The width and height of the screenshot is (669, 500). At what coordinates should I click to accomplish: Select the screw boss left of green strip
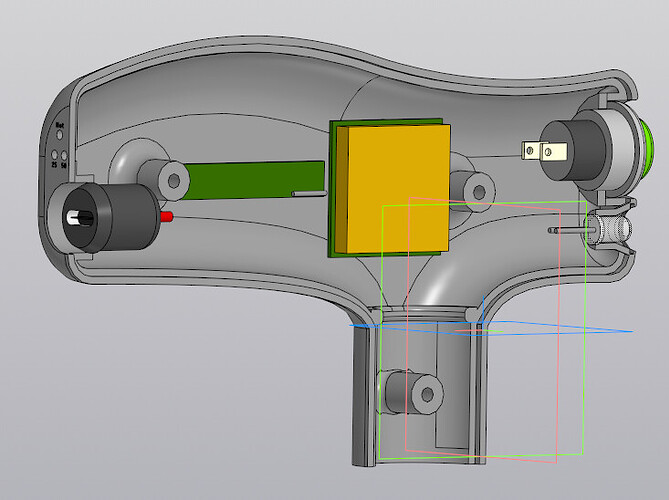(x=166, y=180)
